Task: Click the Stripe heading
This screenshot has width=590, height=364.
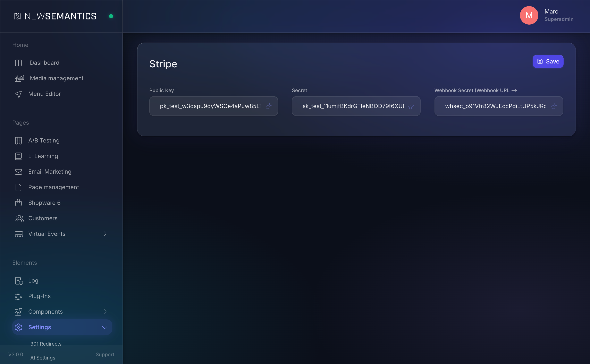Action: (x=163, y=64)
